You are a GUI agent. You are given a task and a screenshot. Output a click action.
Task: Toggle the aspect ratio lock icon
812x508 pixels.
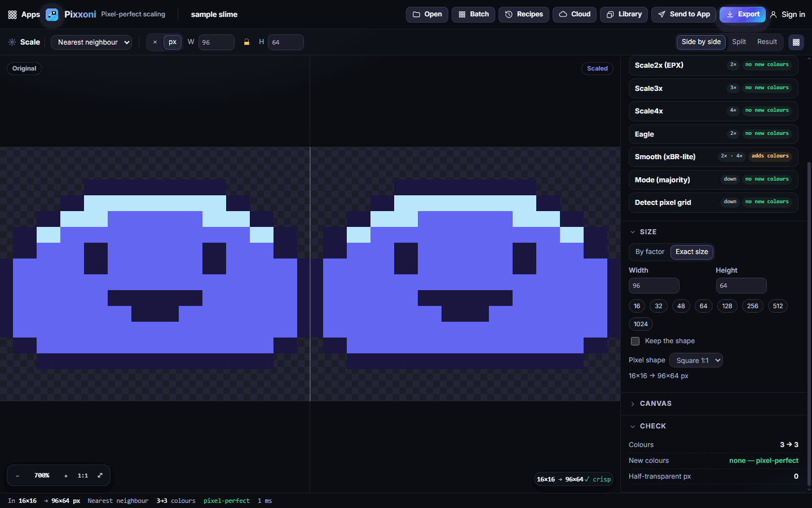(x=246, y=42)
